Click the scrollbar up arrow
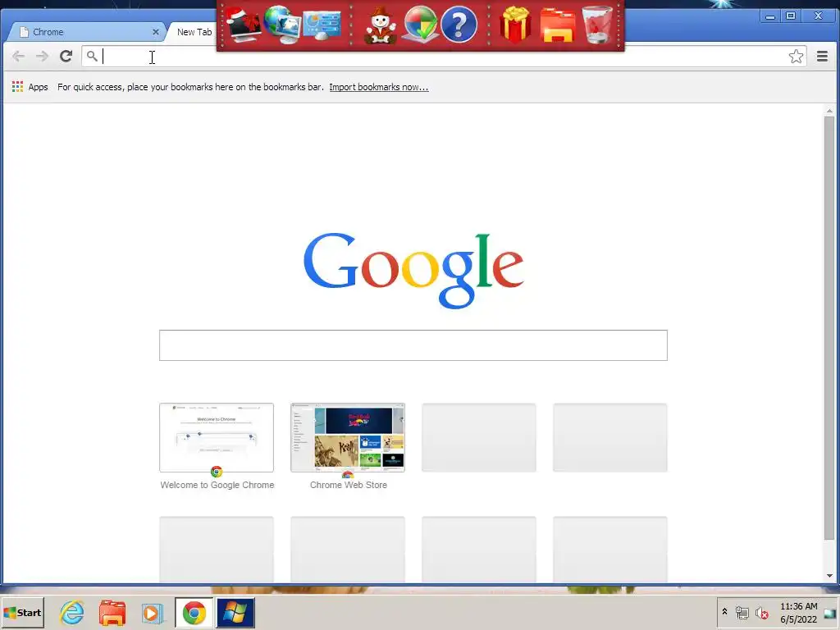Screen dimensions: 840x630 pos(829,111)
